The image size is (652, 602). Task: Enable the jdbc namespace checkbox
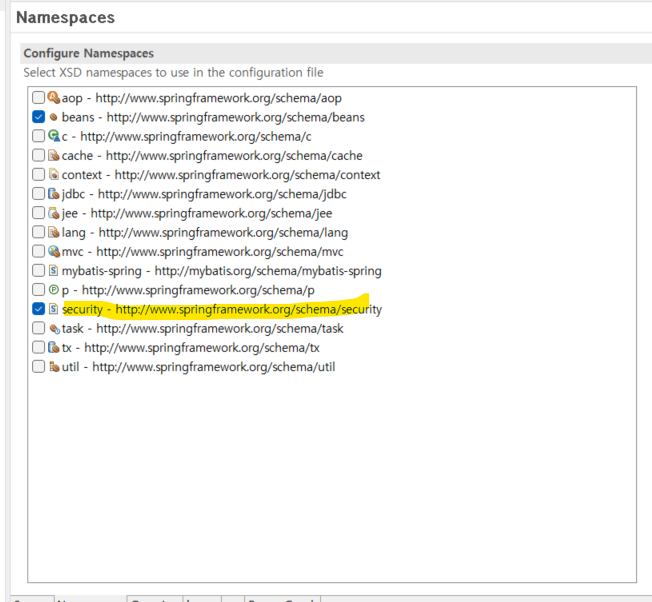(38, 194)
